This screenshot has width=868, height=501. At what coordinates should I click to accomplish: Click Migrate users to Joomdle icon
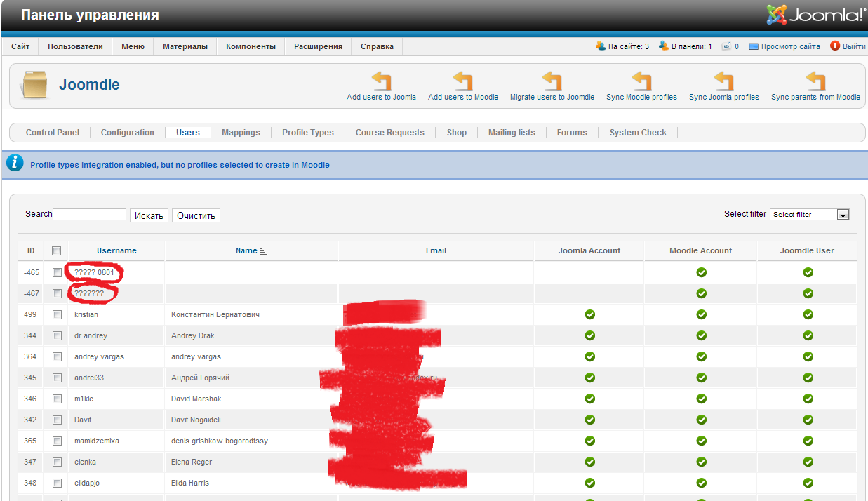point(552,81)
